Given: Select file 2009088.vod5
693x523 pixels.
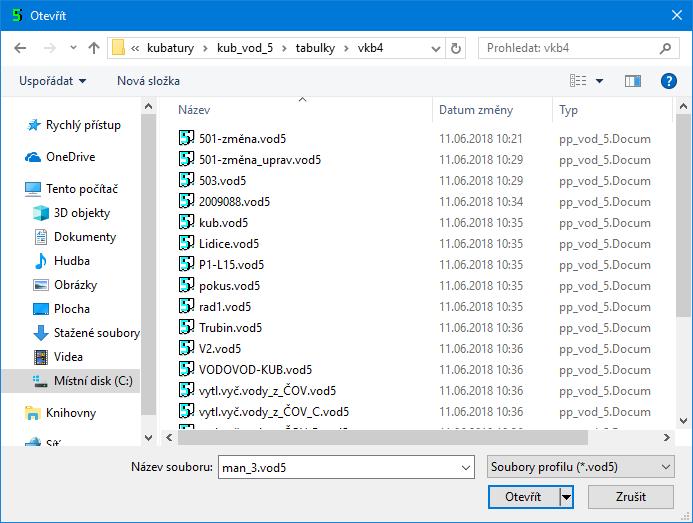Looking at the screenshot, I should click(x=234, y=202).
